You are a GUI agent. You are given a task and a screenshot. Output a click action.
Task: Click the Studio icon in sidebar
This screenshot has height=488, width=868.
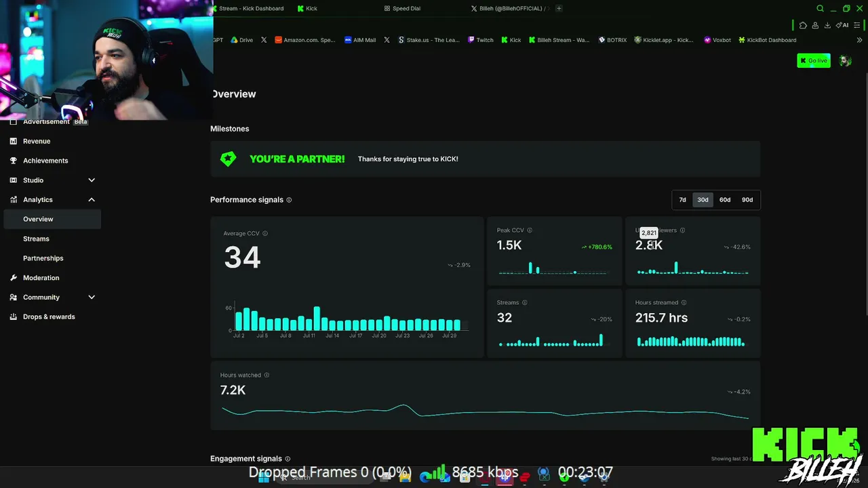coord(14,180)
